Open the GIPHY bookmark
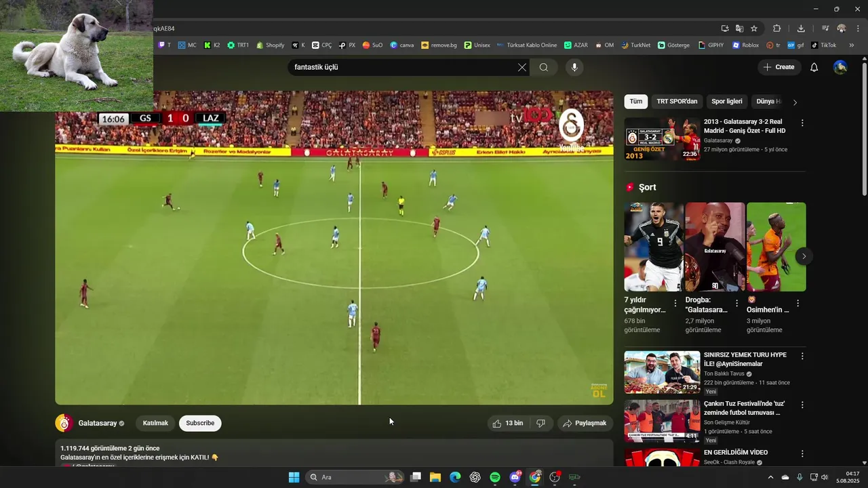 point(711,45)
